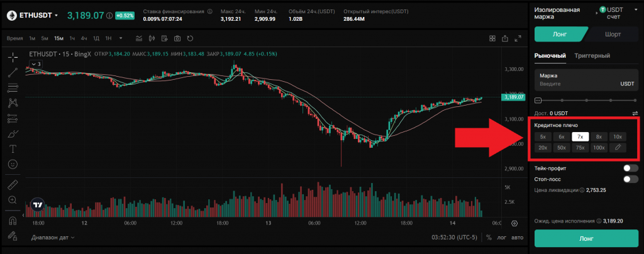Open the emoji sticker tool
This screenshot has height=254, width=644.
tap(13, 163)
